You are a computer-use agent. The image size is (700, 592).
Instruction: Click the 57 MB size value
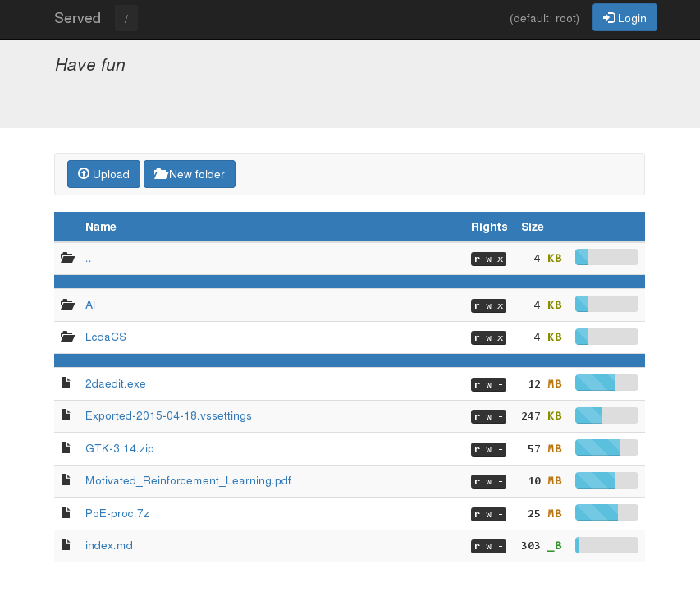tap(545, 448)
